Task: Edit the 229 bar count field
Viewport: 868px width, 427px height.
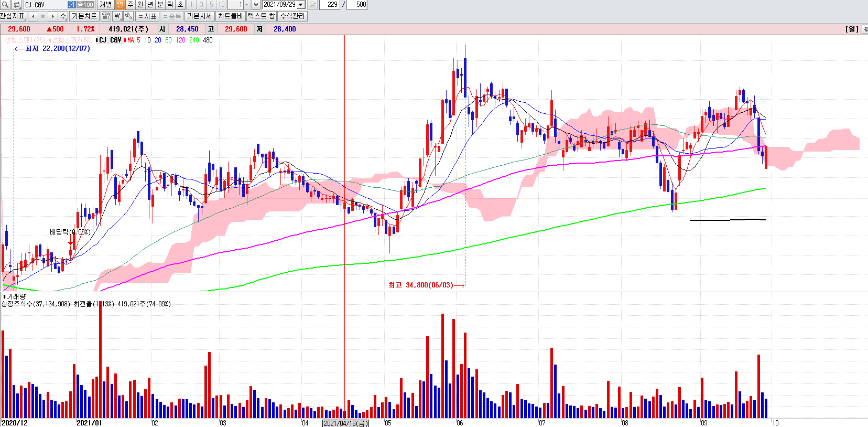Action: pyautogui.click(x=330, y=5)
